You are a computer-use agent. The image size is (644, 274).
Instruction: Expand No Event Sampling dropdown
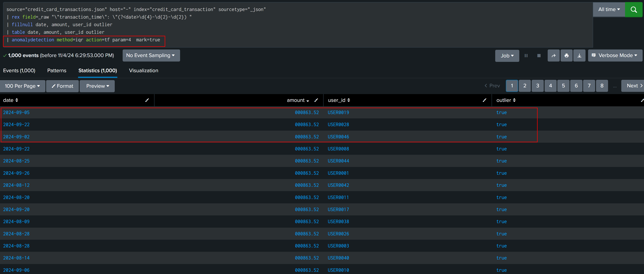pyautogui.click(x=151, y=55)
